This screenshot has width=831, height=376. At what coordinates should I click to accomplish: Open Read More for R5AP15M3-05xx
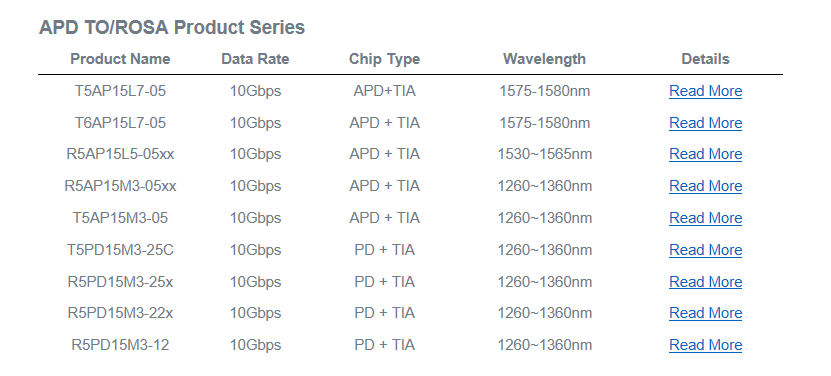(x=705, y=186)
